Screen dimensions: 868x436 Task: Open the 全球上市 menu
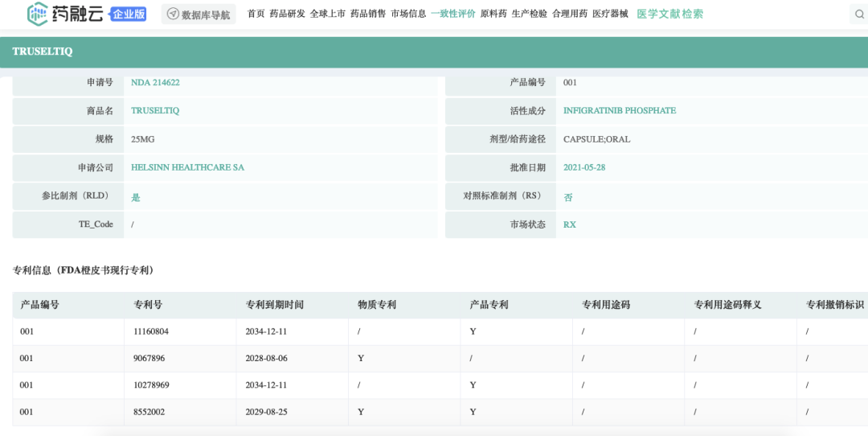328,14
